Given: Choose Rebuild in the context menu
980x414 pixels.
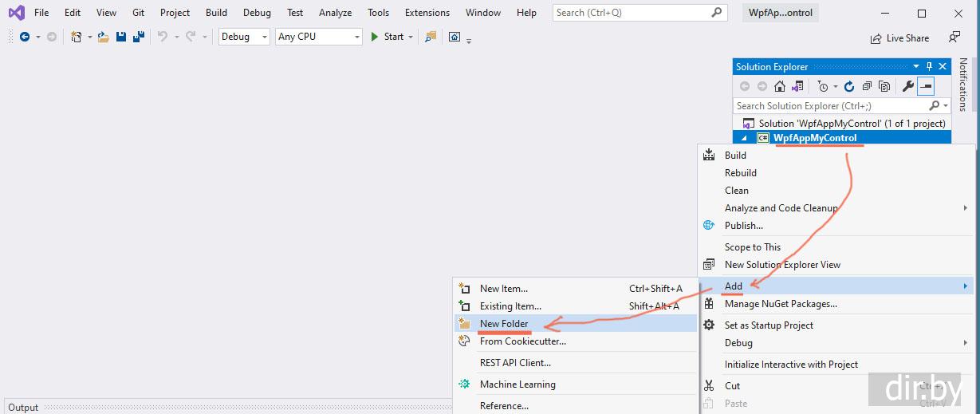Looking at the screenshot, I should (836, 173).
